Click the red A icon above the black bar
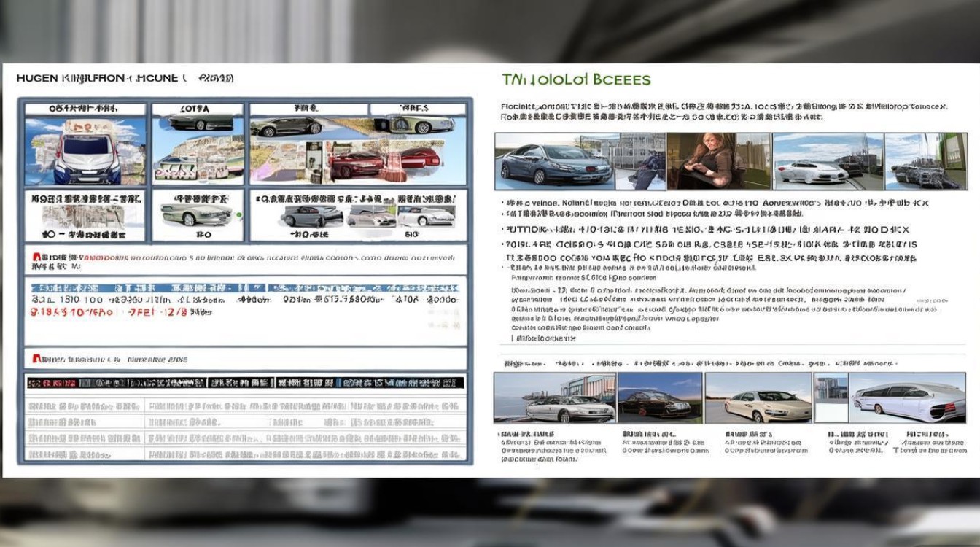 (36, 359)
